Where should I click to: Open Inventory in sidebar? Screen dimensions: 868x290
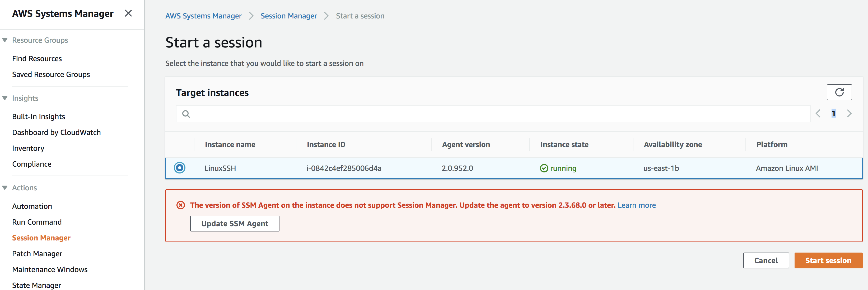pos(28,148)
